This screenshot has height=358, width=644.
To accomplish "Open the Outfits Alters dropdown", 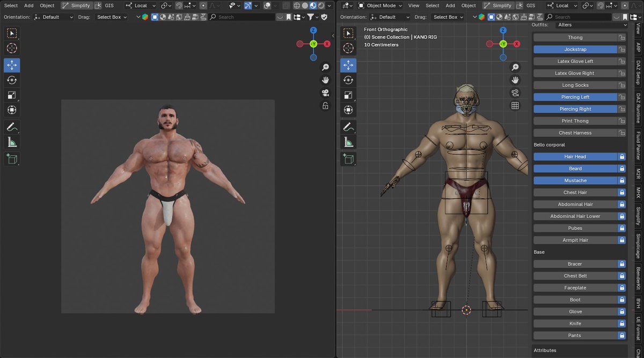I will tap(592, 25).
